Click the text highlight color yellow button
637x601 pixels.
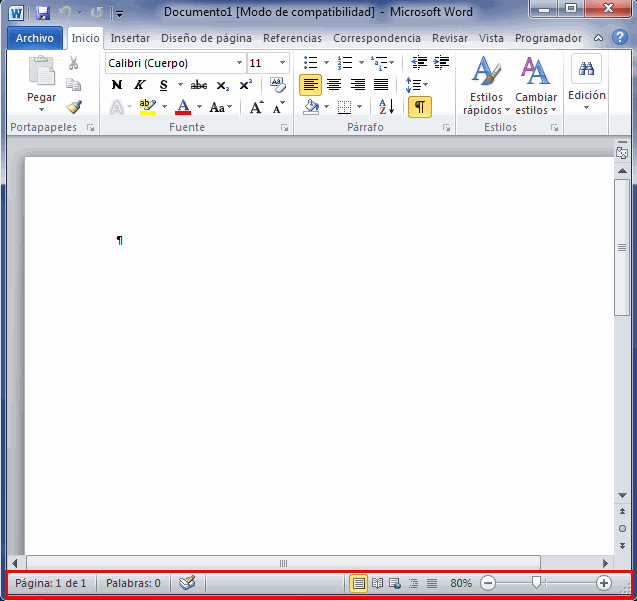tap(147, 107)
